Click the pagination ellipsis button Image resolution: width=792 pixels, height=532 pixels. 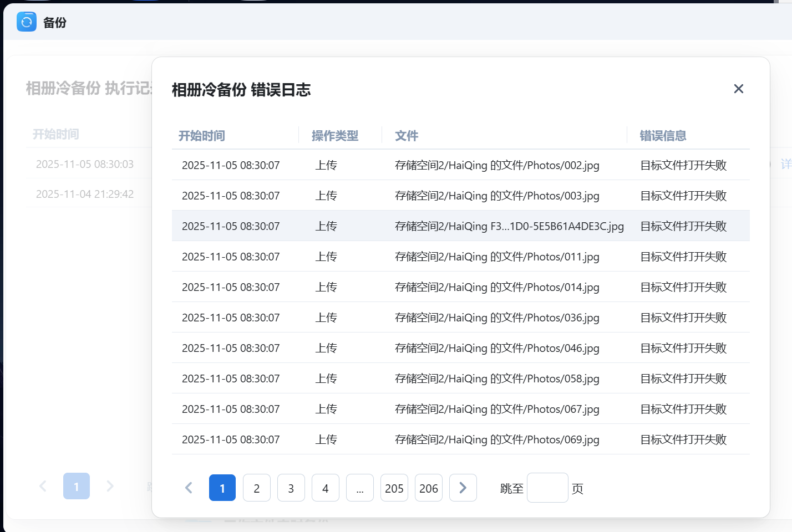(x=359, y=488)
